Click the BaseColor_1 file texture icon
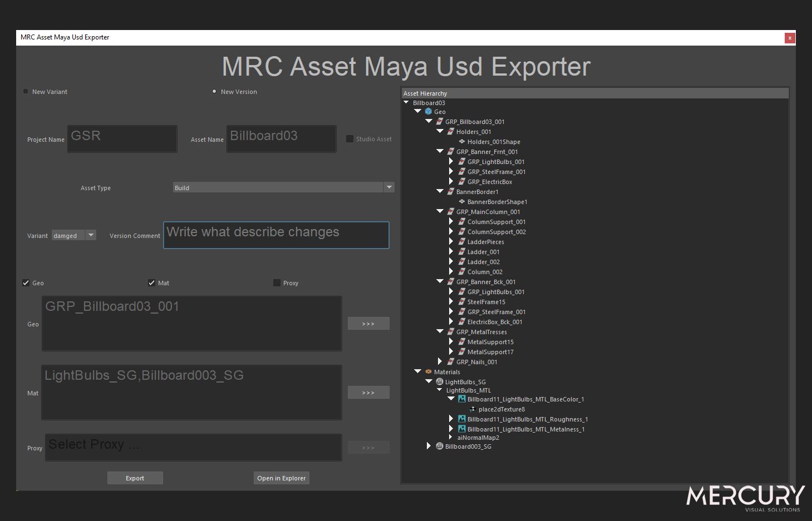Image resolution: width=812 pixels, height=521 pixels. 462,399
